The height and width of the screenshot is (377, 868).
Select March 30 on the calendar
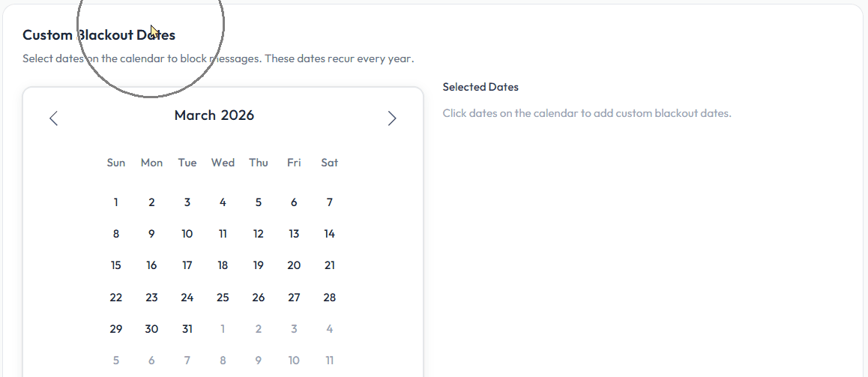click(x=151, y=329)
